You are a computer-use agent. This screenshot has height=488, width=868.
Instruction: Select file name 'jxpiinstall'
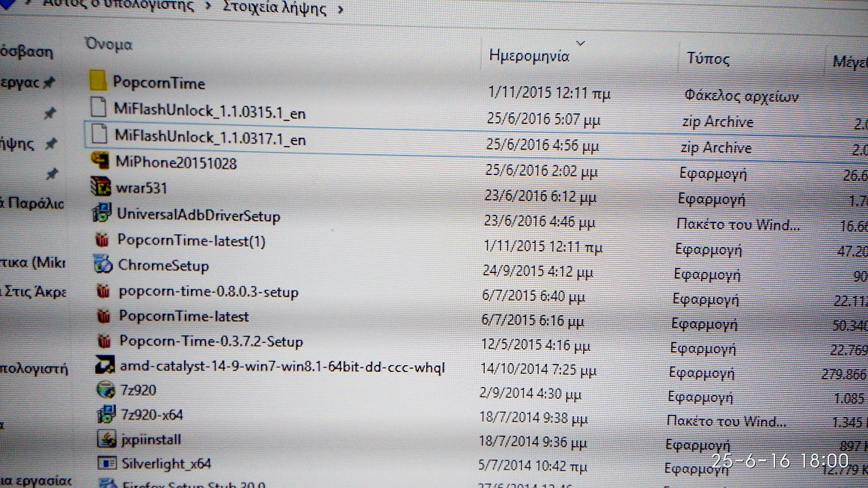coord(151,439)
